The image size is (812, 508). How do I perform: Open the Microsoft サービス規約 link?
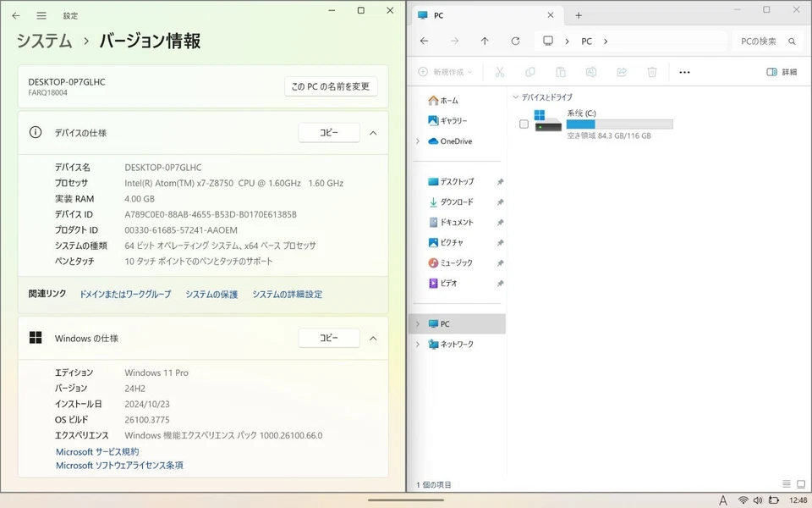pos(96,450)
